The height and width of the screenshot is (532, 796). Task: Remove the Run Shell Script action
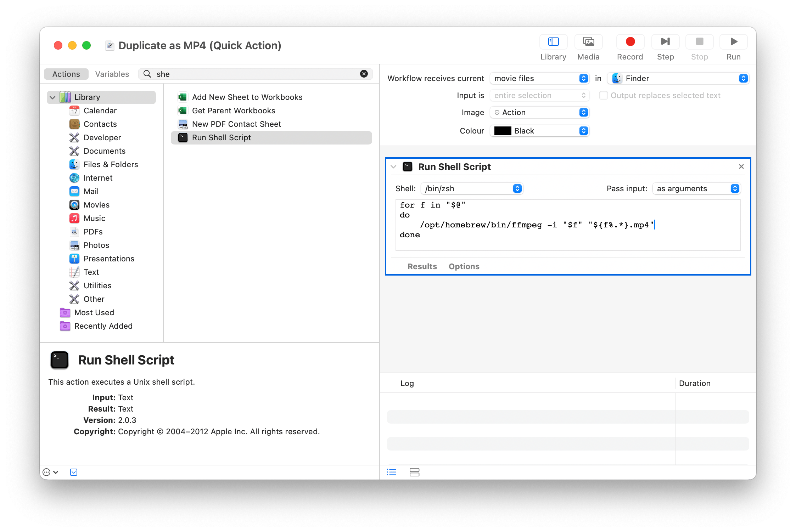pyautogui.click(x=741, y=166)
